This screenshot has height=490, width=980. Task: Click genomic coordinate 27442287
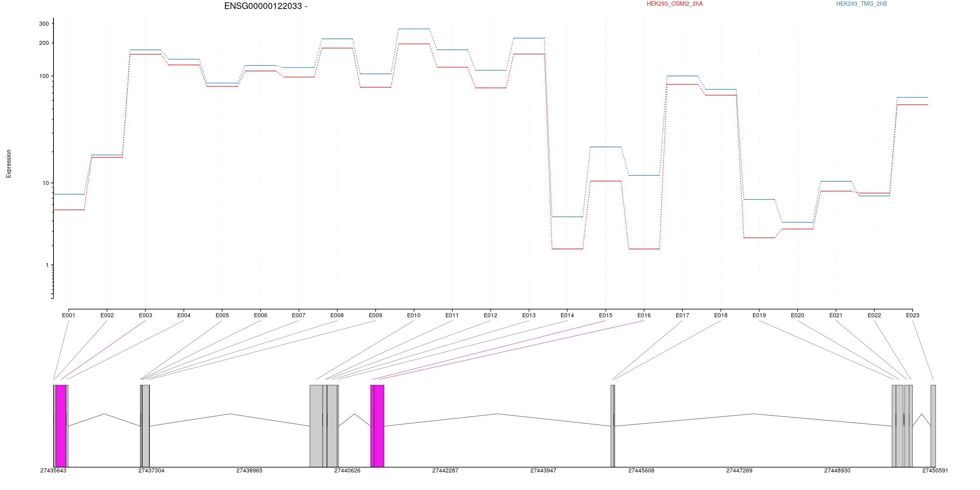coord(445,470)
